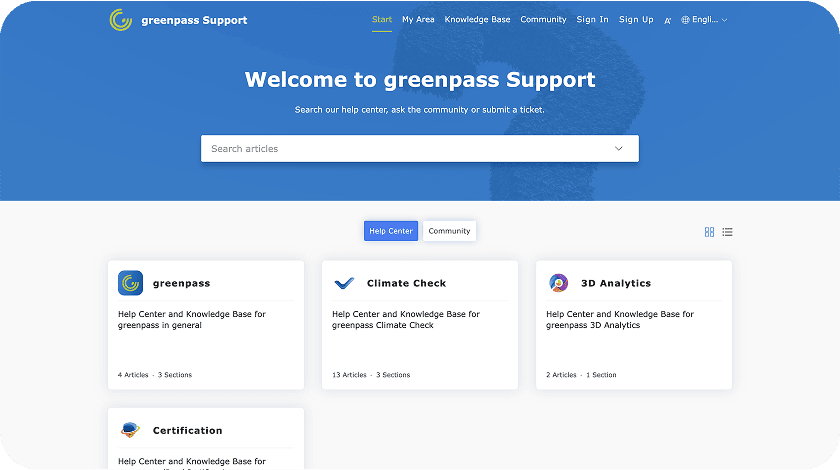
Task: Open the English language dropdown
Action: point(704,20)
